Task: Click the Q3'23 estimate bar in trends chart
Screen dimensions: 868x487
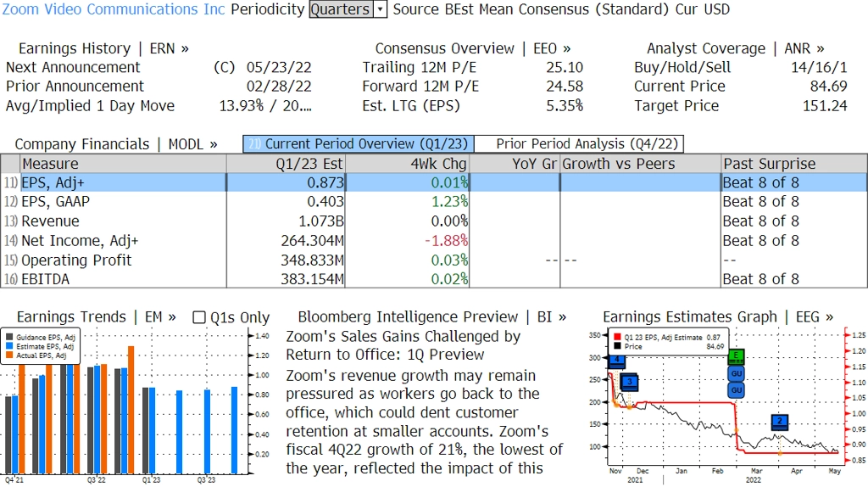Action: pyautogui.click(x=207, y=432)
